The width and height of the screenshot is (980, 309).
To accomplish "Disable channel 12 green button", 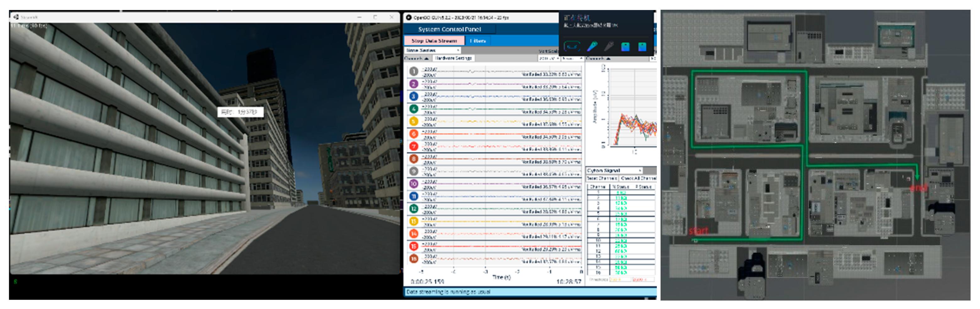I will pos(414,209).
